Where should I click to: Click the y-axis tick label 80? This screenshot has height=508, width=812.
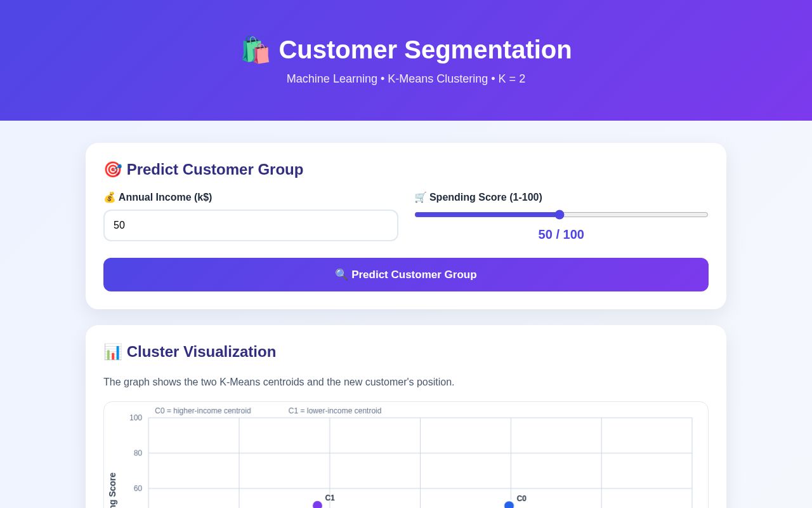[x=138, y=453]
